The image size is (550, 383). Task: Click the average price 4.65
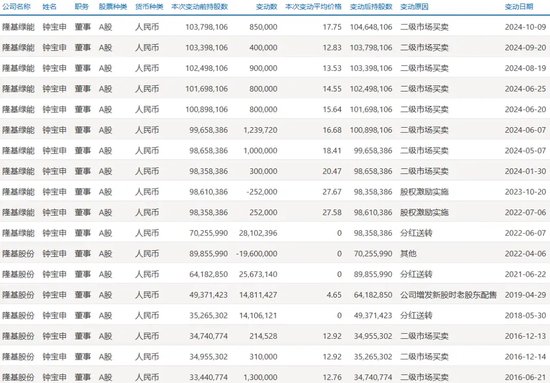pos(334,295)
